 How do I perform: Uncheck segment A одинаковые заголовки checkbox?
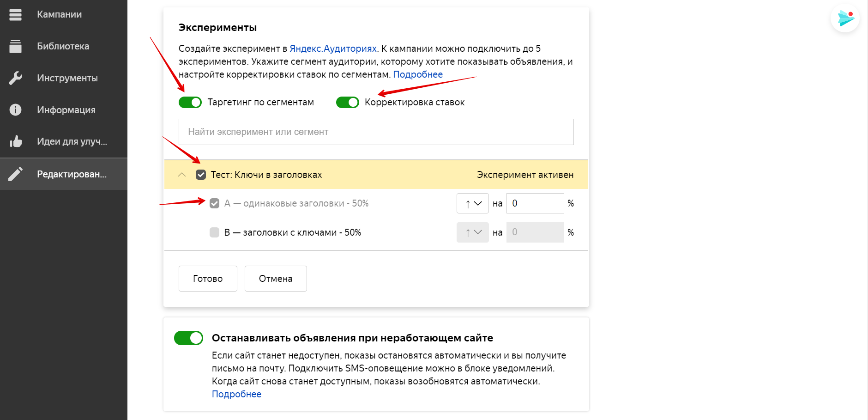(214, 203)
